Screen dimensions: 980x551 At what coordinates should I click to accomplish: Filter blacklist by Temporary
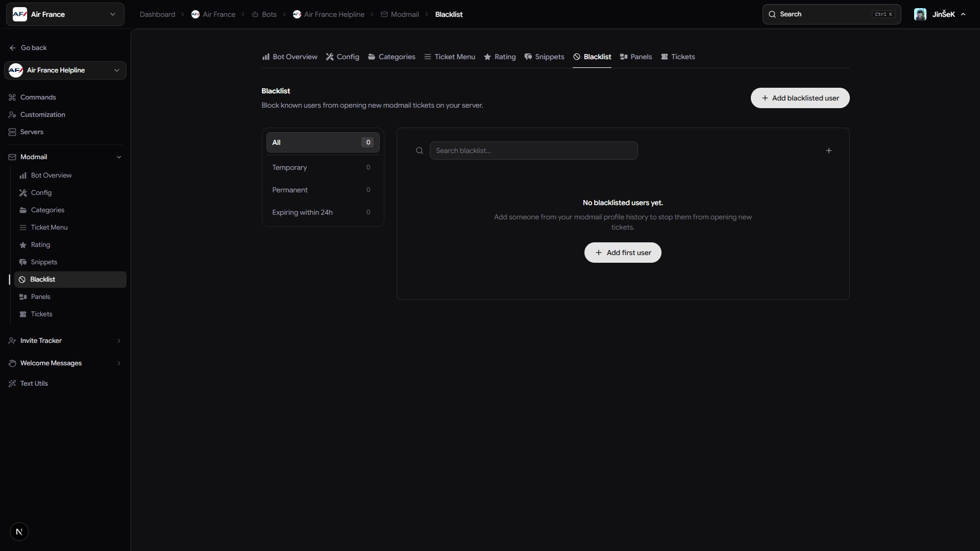[x=323, y=167]
